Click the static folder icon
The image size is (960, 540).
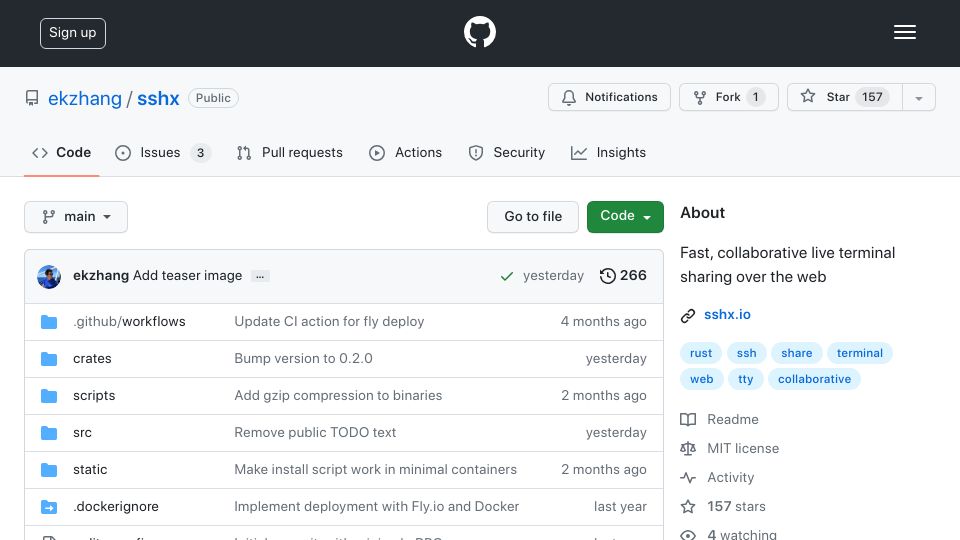pyautogui.click(x=49, y=470)
